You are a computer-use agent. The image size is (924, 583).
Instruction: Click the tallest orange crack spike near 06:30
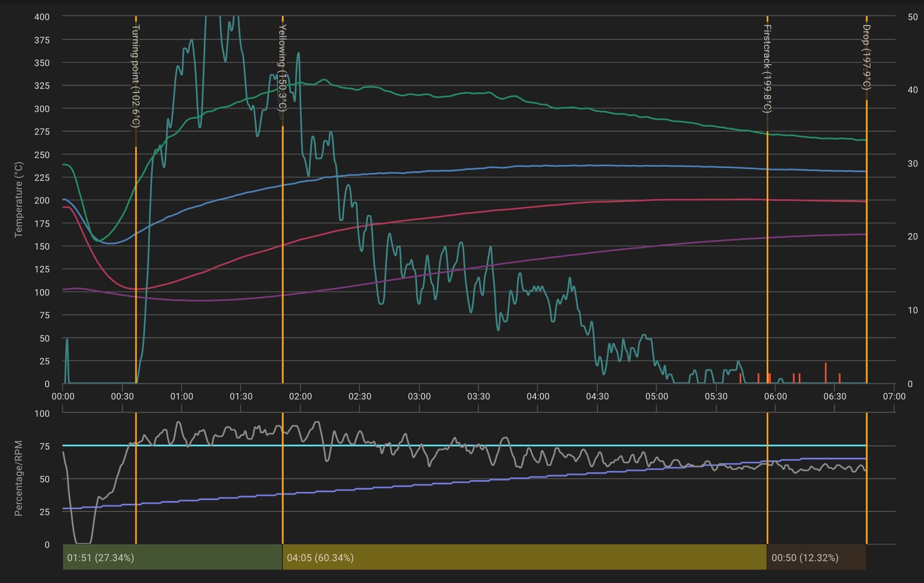point(826,373)
